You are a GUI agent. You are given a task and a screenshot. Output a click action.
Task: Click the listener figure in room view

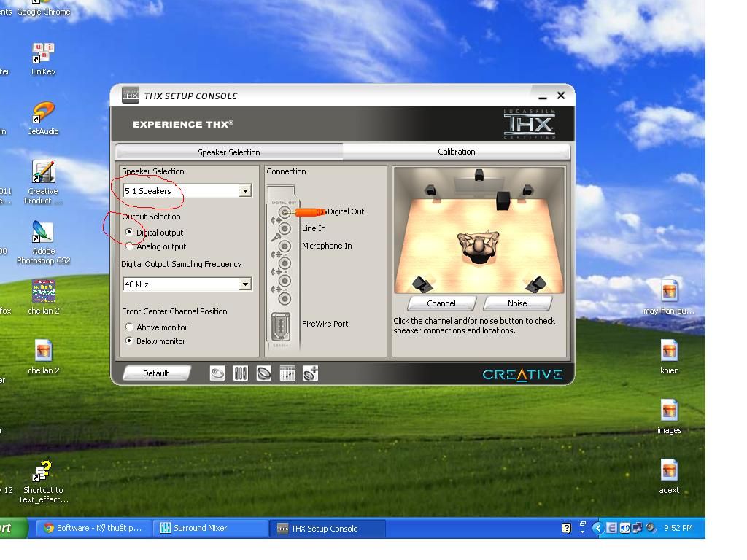coord(478,246)
